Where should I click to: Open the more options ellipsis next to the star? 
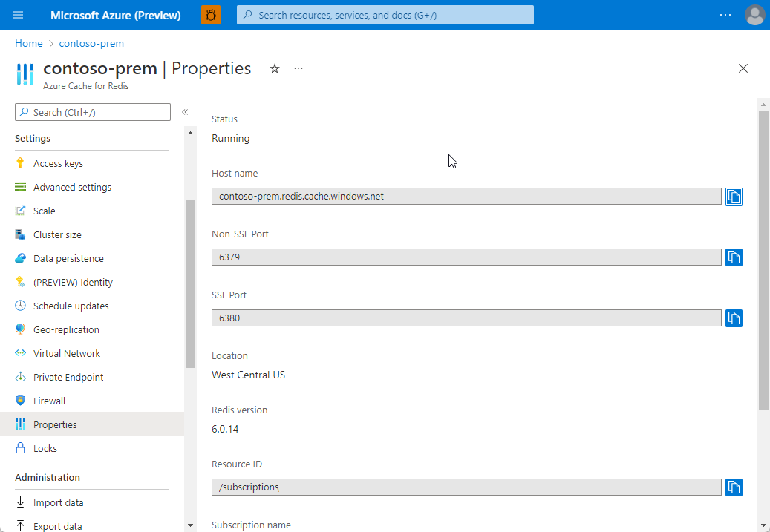click(x=298, y=68)
